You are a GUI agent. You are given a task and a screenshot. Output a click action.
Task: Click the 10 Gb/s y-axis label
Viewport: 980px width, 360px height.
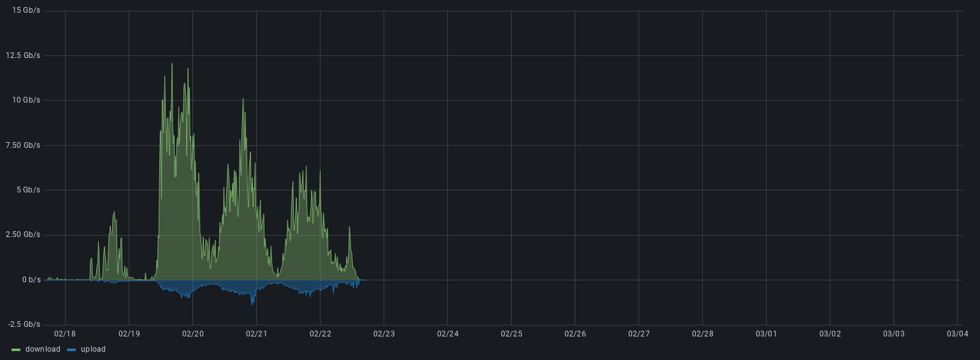(x=26, y=100)
